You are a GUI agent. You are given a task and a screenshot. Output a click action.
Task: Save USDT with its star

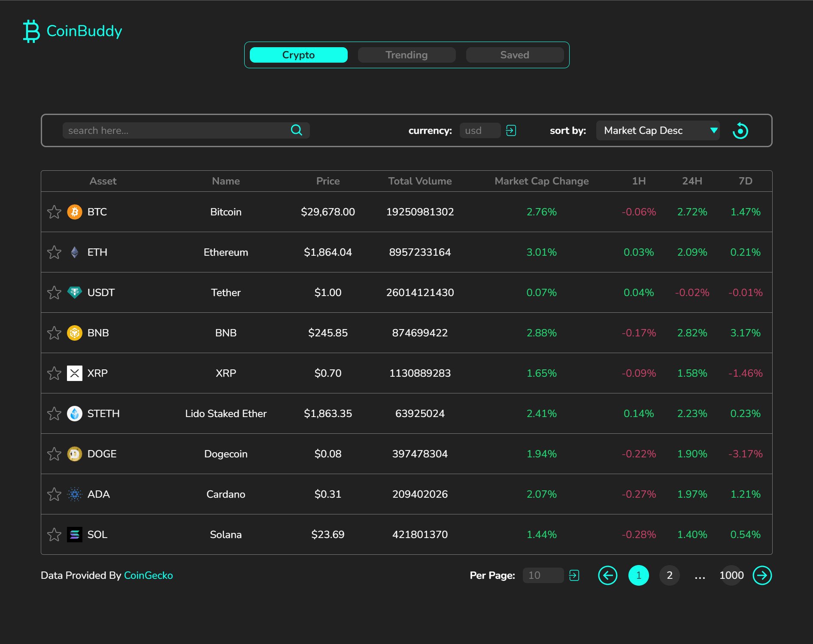54,293
